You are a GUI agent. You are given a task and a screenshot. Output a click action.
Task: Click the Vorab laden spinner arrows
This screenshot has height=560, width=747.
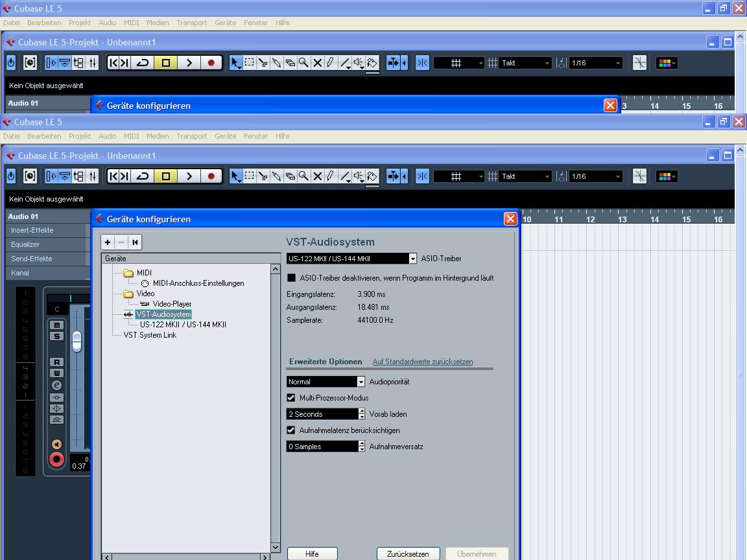pos(362,414)
